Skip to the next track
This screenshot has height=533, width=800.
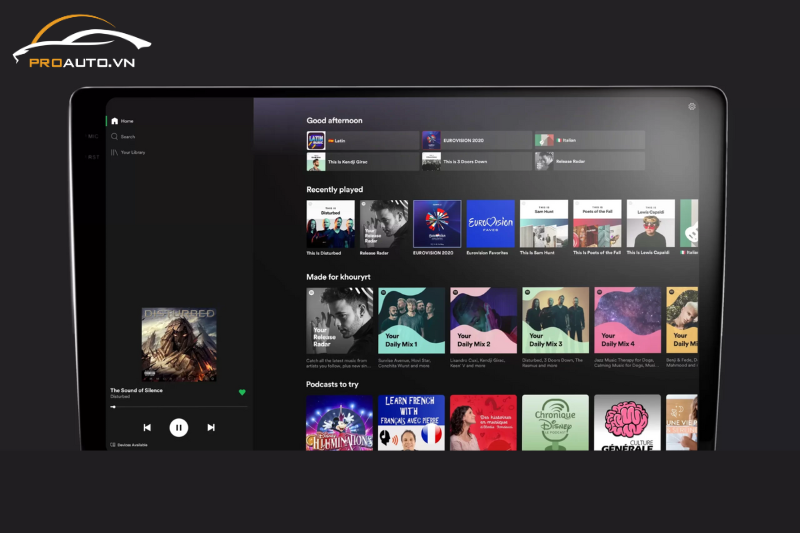click(x=211, y=427)
